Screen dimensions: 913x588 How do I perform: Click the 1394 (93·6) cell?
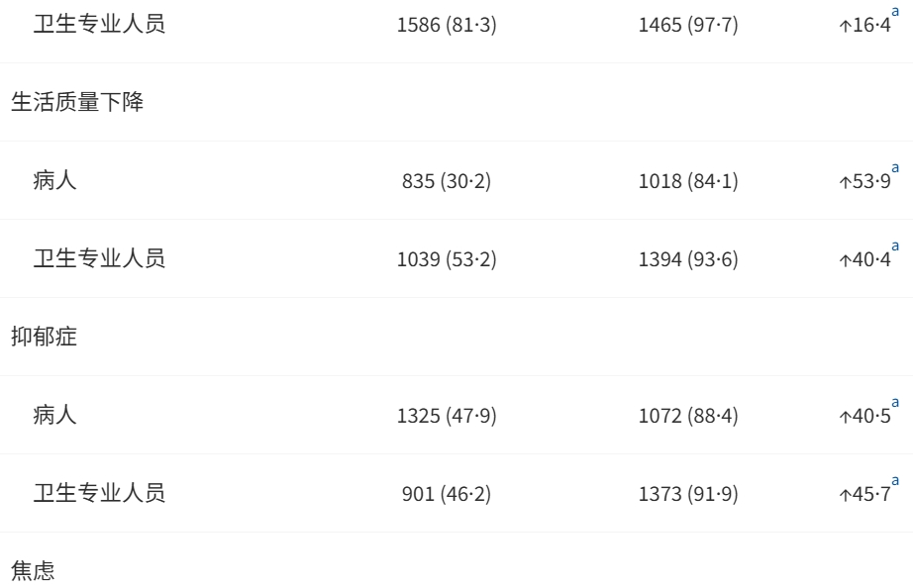[688, 259]
